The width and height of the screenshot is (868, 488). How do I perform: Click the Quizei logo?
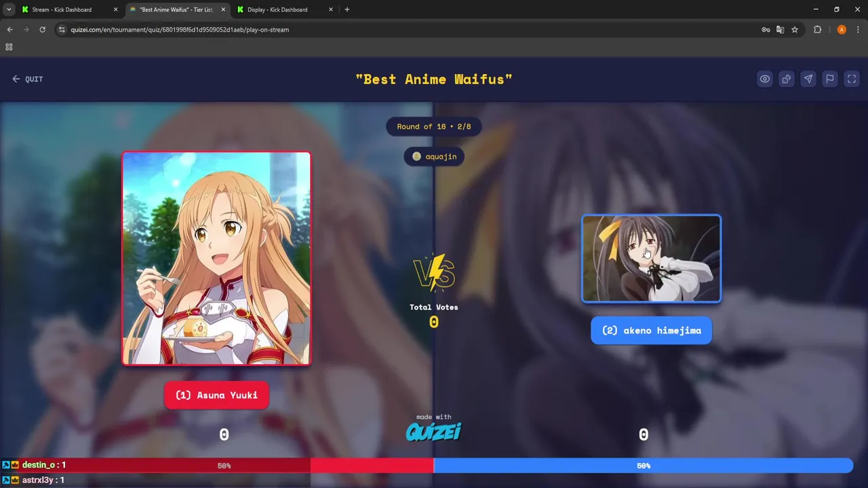[434, 432]
